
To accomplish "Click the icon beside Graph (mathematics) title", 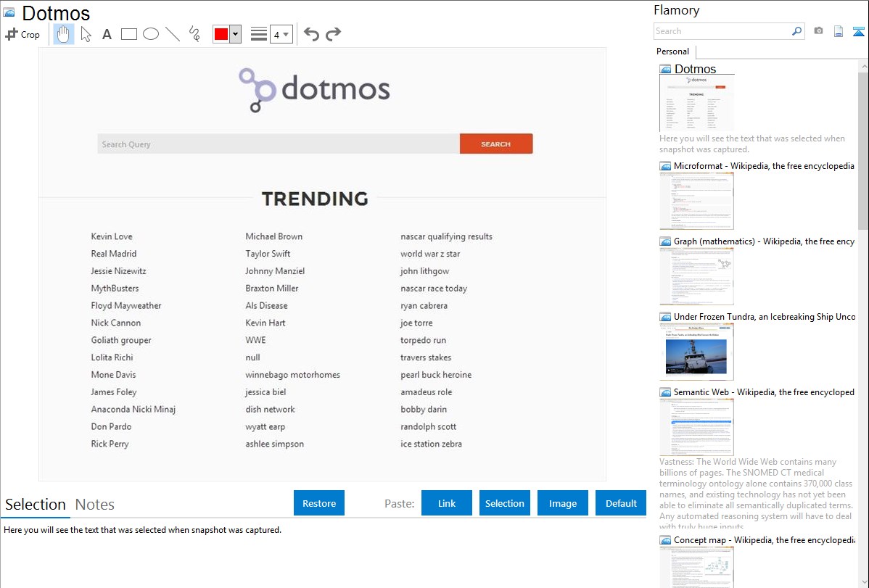I will (x=665, y=241).
